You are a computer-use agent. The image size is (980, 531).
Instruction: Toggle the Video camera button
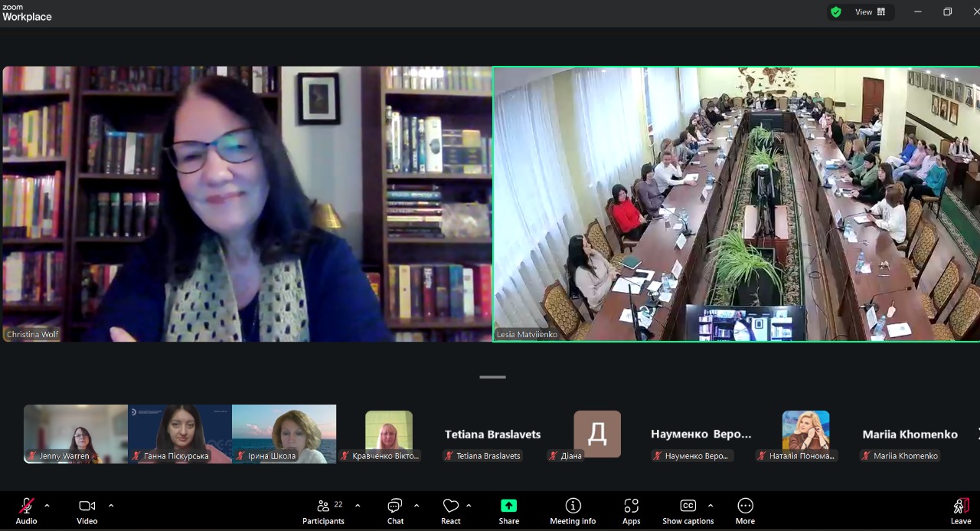pos(87,511)
